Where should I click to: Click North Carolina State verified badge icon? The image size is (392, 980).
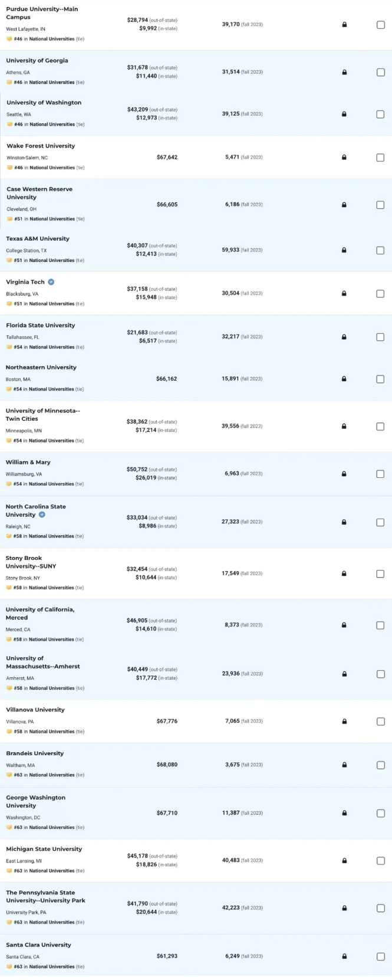click(42, 514)
